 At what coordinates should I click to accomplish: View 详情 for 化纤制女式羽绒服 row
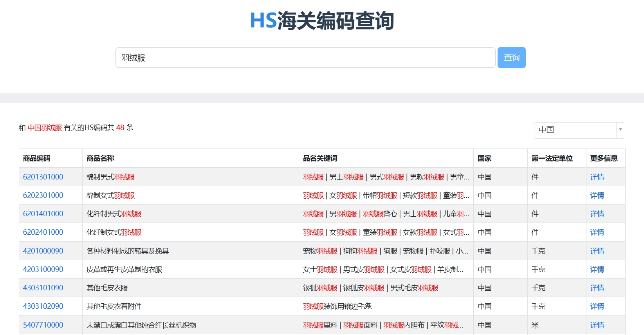pos(597,232)
